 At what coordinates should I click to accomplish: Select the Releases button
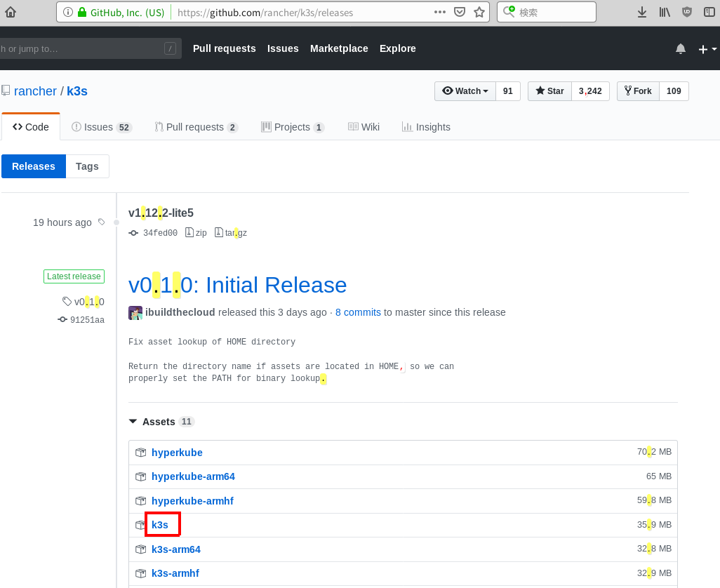click(x=34, y=166)
